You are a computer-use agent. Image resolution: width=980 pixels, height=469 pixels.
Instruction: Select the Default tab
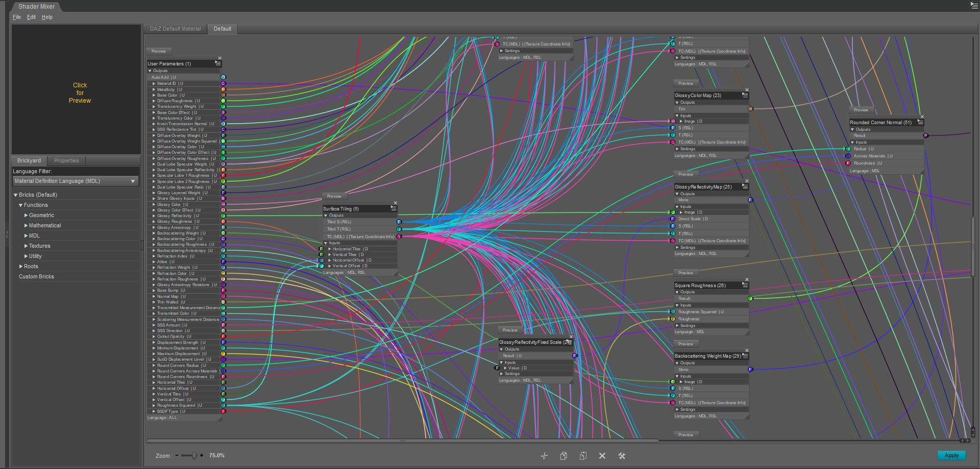(223, 29)
